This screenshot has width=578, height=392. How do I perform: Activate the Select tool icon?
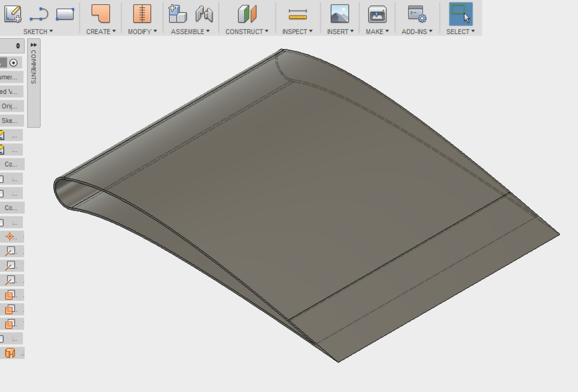click(461, 14)
